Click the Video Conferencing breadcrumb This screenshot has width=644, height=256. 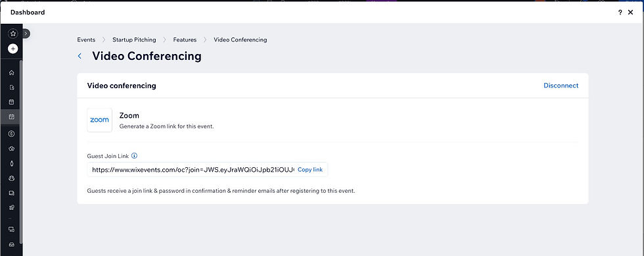coord(241,40)
